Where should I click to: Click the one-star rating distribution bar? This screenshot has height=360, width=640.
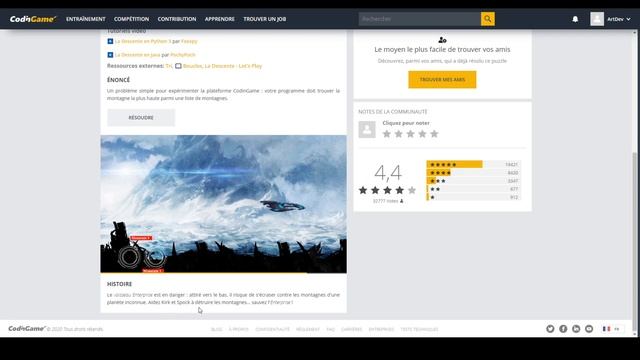tap(473, 197)
